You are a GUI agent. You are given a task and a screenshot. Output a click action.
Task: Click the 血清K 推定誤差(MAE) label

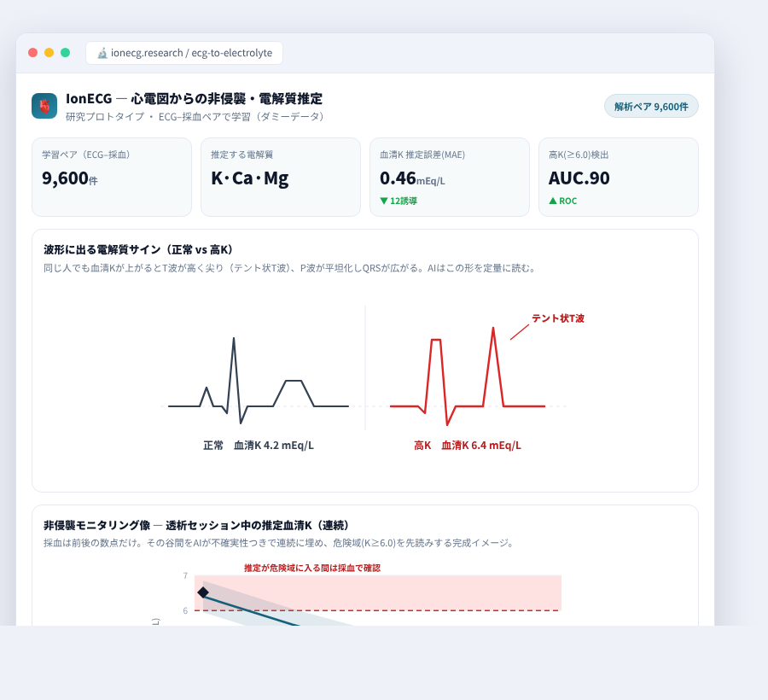422,155
